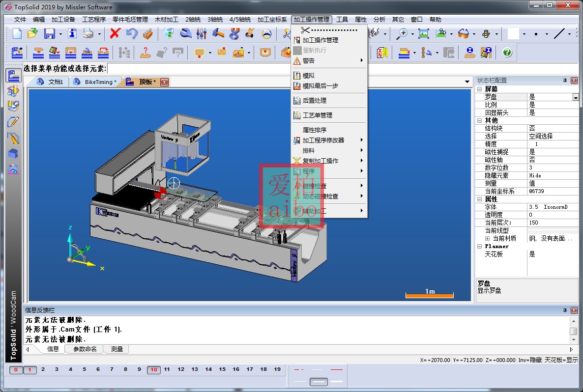583x392 pixels.
Task: Toggle layer 1 button
Action: pos(29,370)
